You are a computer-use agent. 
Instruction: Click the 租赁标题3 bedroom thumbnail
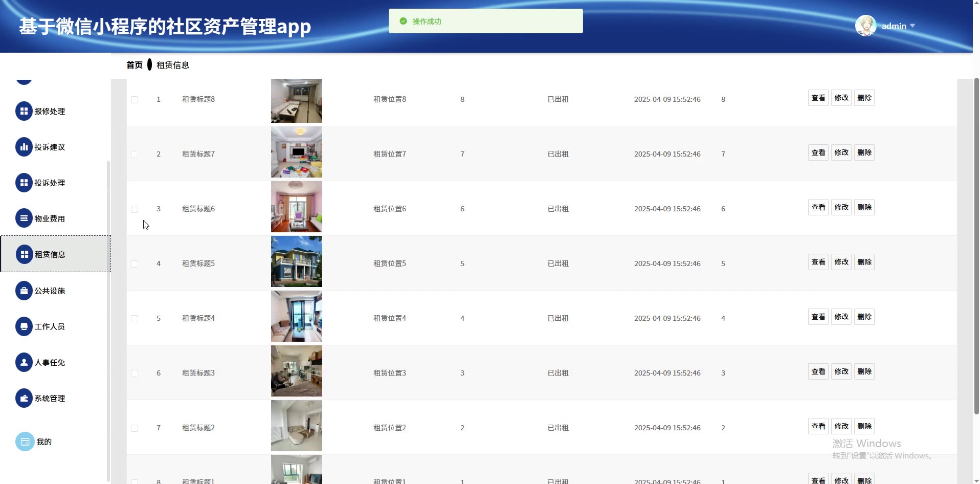[297, 371]
